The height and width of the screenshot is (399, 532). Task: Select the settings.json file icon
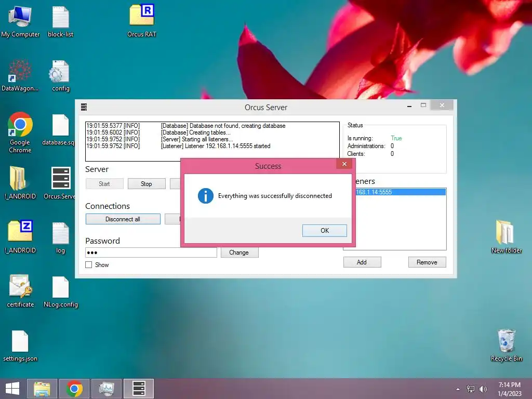pos(20,345)
